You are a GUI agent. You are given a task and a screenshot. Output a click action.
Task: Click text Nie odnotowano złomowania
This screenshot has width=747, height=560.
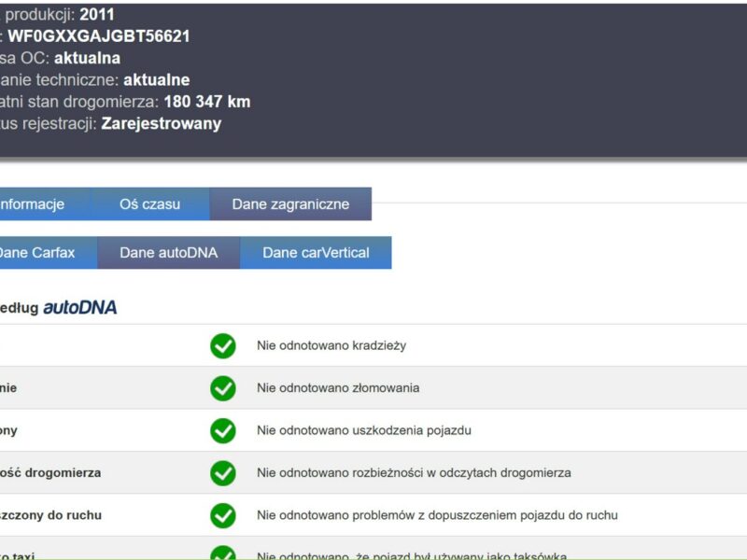(x=338, y=387)
